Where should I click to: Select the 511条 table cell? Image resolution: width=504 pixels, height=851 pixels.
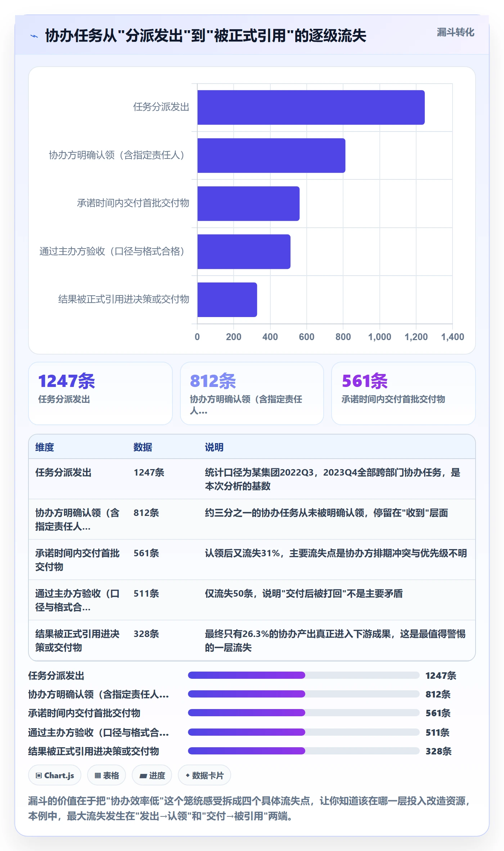point(146,593)
